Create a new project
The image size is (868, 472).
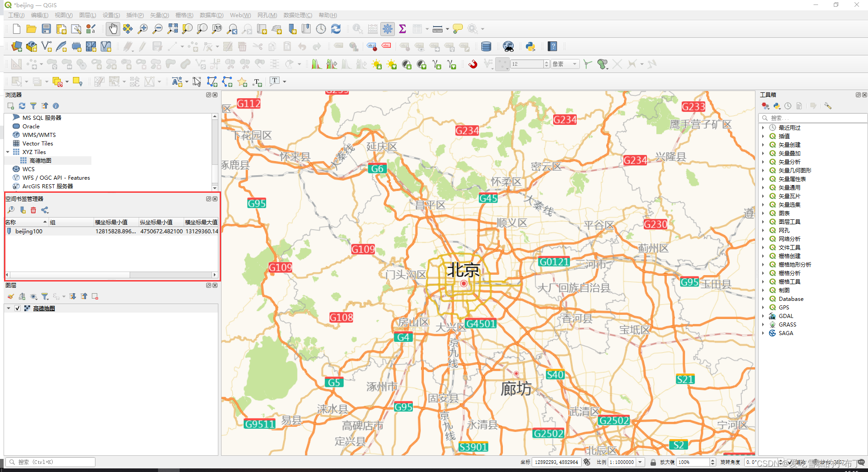point(17,29)
